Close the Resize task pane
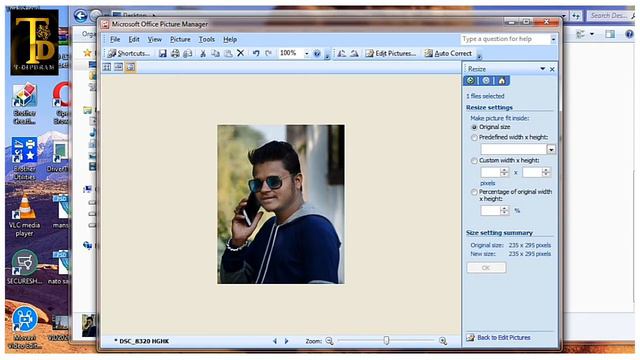The height and width of the screenshot is (360, 640). [552, 69]
